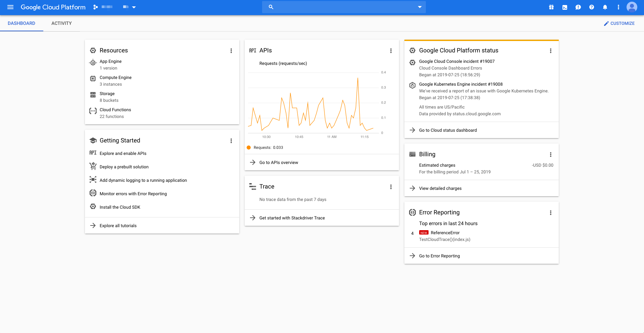
Task: Open the Billing card overflow menu
Action: pyautogui.click(x=551, y=155)
